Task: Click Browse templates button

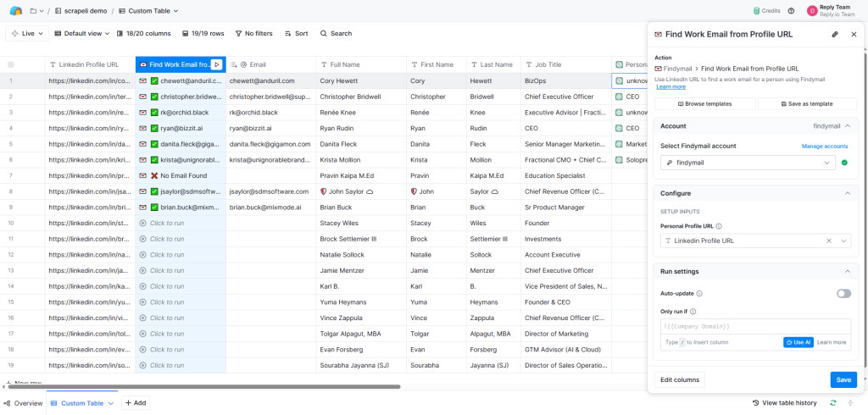Action: 704,104
